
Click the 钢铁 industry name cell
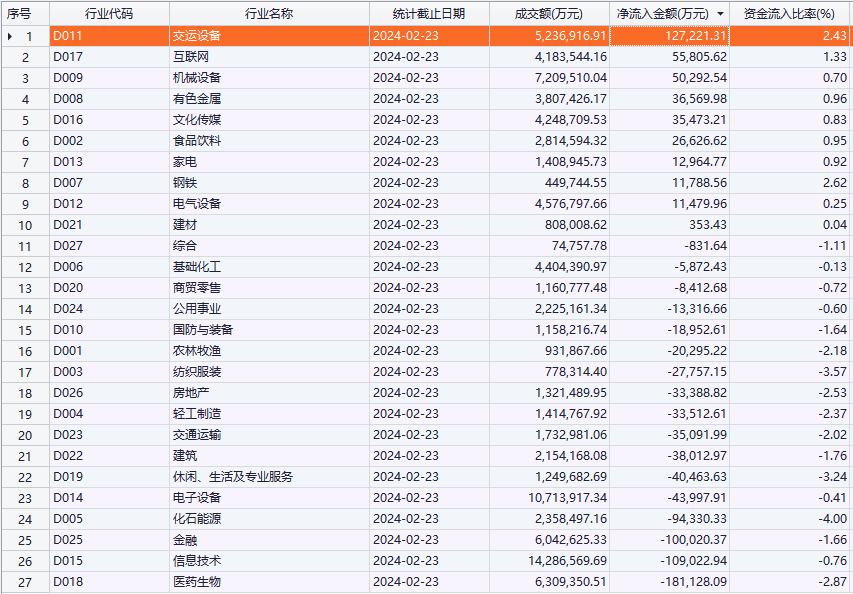(185, 183)
